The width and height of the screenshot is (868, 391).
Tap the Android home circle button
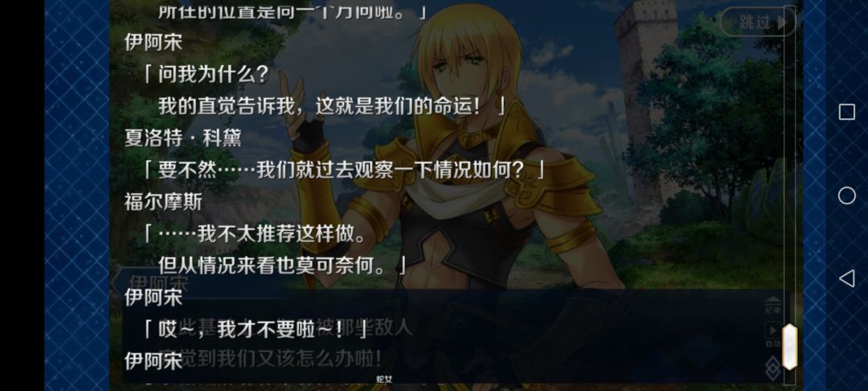pyautogui.click(x=846, y=195)
